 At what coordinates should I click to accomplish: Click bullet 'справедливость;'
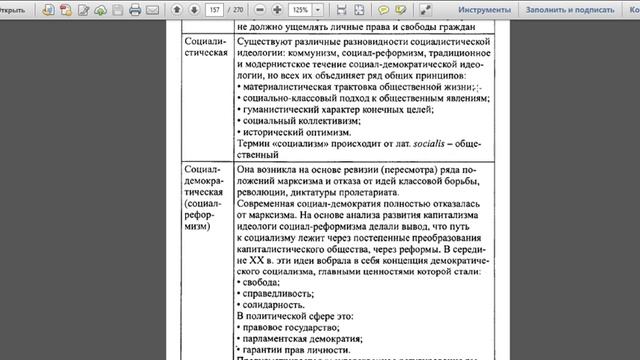[276, 293]
